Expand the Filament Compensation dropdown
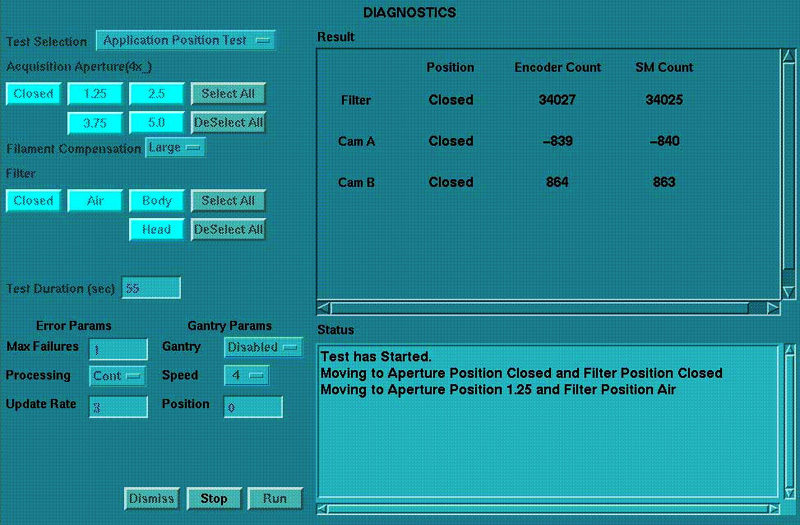 click(176, 148)
